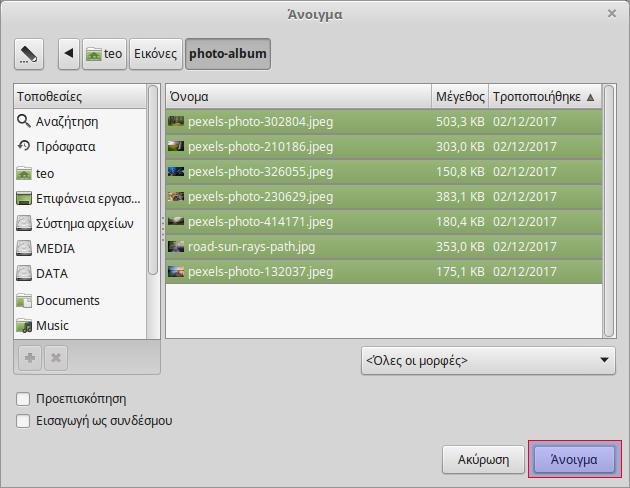This screenshot has width=630, height=488.
Task: Select the Αναζήτηση search icon in sidebar
Action: point(25,121)
